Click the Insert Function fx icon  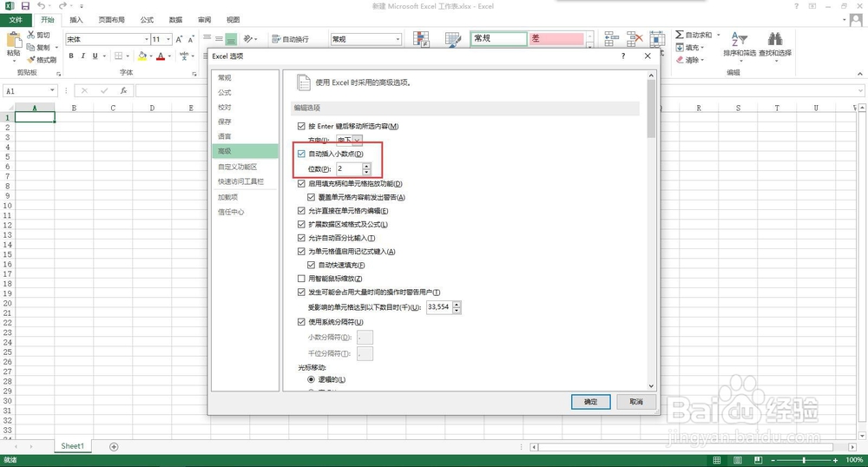coord(123,91)
